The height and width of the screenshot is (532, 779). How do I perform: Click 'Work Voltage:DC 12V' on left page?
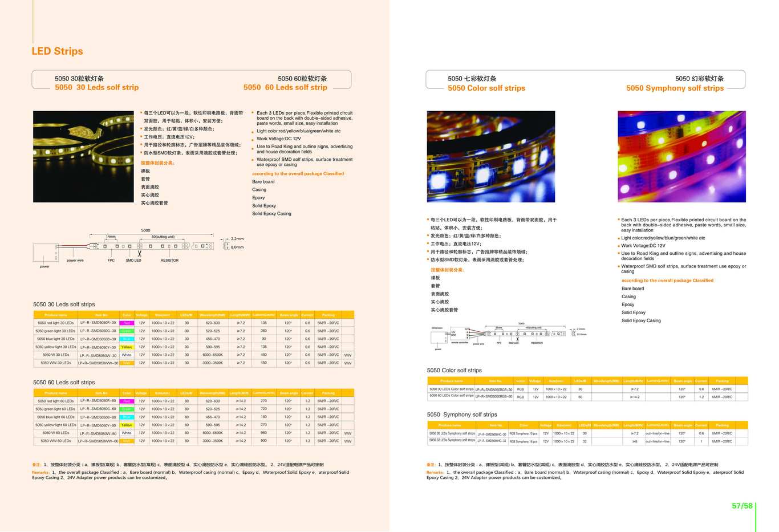pos(279,139)
